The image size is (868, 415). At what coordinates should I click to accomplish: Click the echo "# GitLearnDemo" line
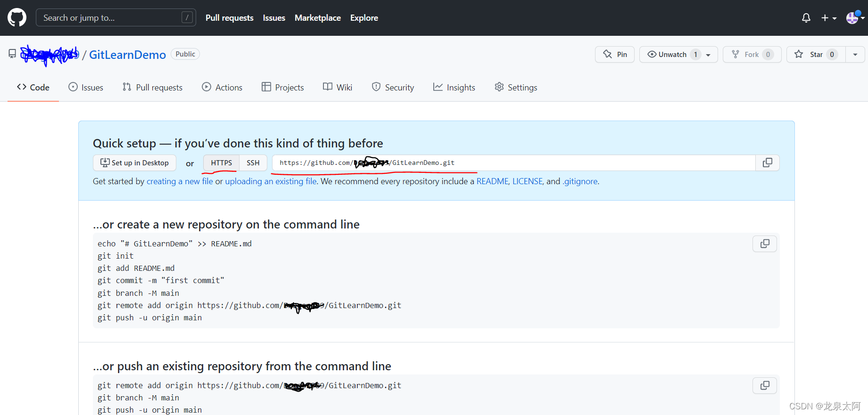tap(174, 244)
